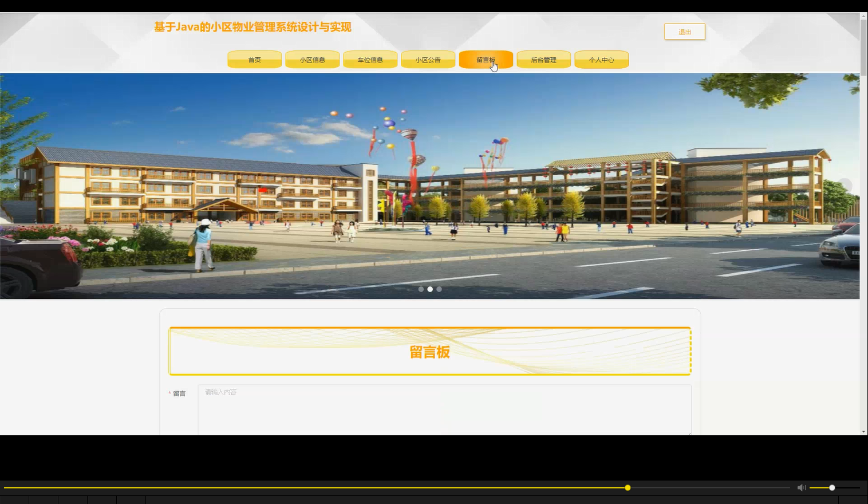Select the first carousel indicator dot
This screenshot has width=868, height=504.
coord(421,289)
